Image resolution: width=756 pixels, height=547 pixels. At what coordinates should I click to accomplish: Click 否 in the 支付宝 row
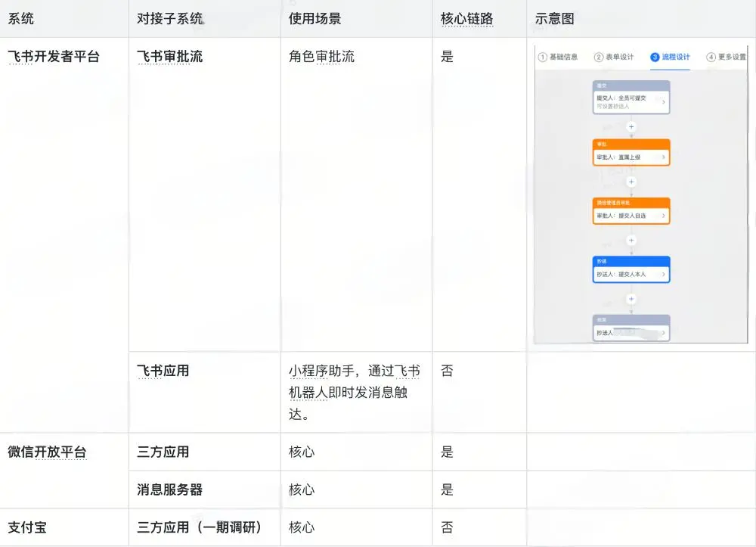pos(447,527)
